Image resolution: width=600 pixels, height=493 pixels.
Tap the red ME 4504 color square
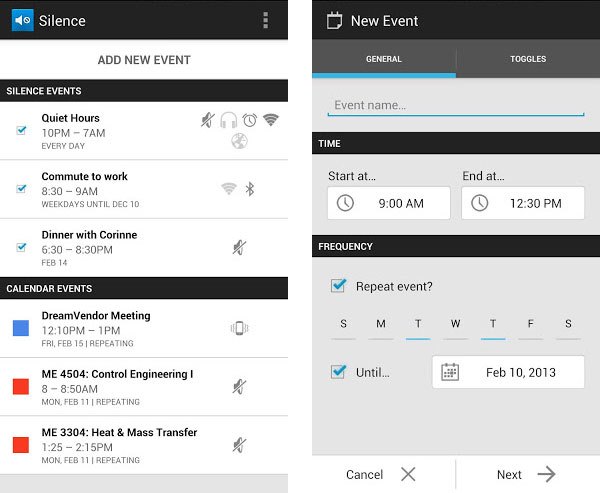[x=21, y=387]
